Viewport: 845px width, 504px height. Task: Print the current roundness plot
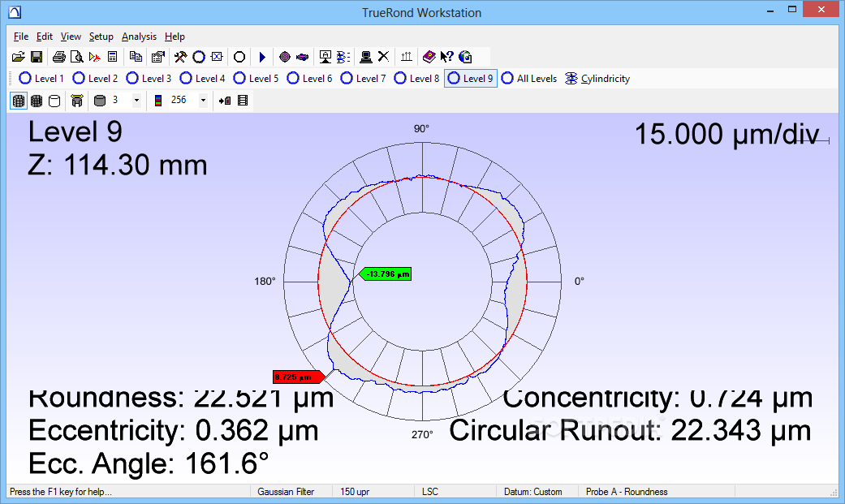coord(58,57)
